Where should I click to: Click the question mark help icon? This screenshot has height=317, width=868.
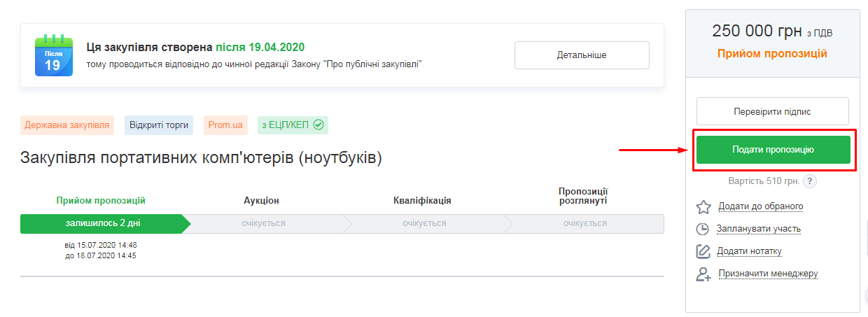click(810, 182)
